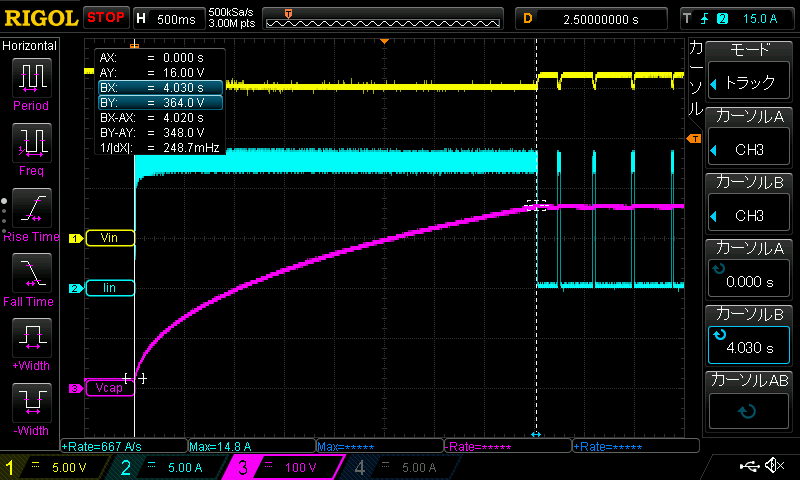Screen dimensions: 800x480
Task: Select the Fall Time measurement icon
Action: [32, 273]
